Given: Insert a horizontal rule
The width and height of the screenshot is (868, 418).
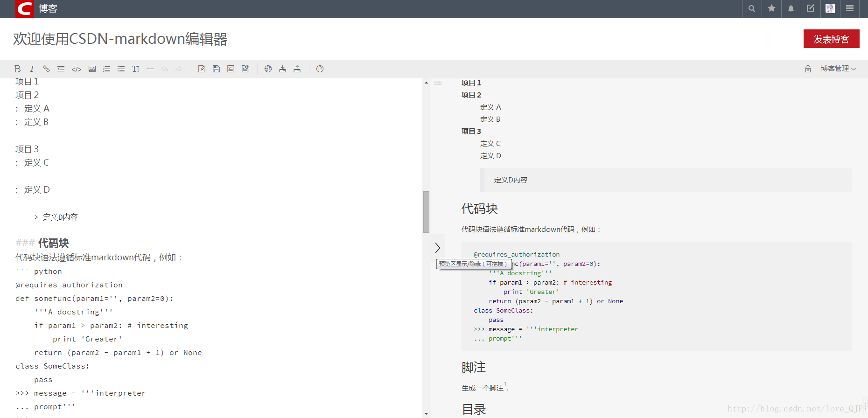Looking at the screenshot, I should point(150,69).
